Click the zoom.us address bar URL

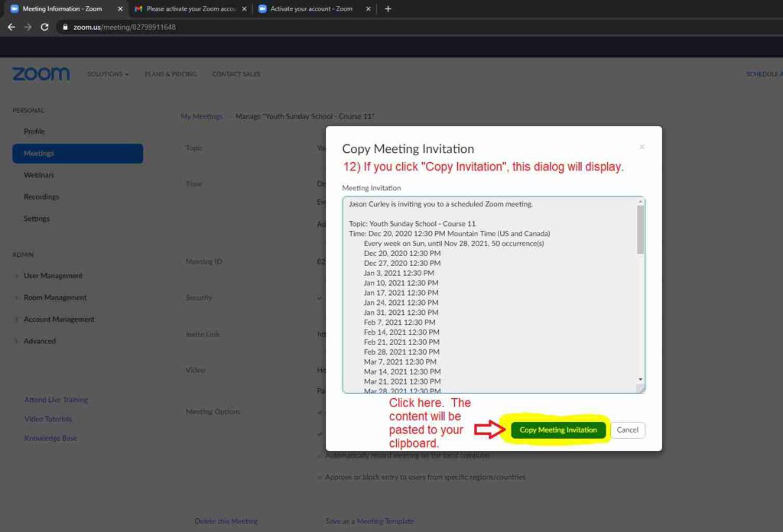pyautogui.click(x=125, y=27)
